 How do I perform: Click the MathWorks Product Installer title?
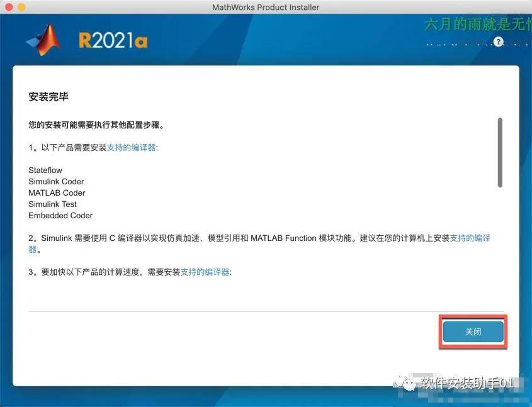(x=266, y=7)
